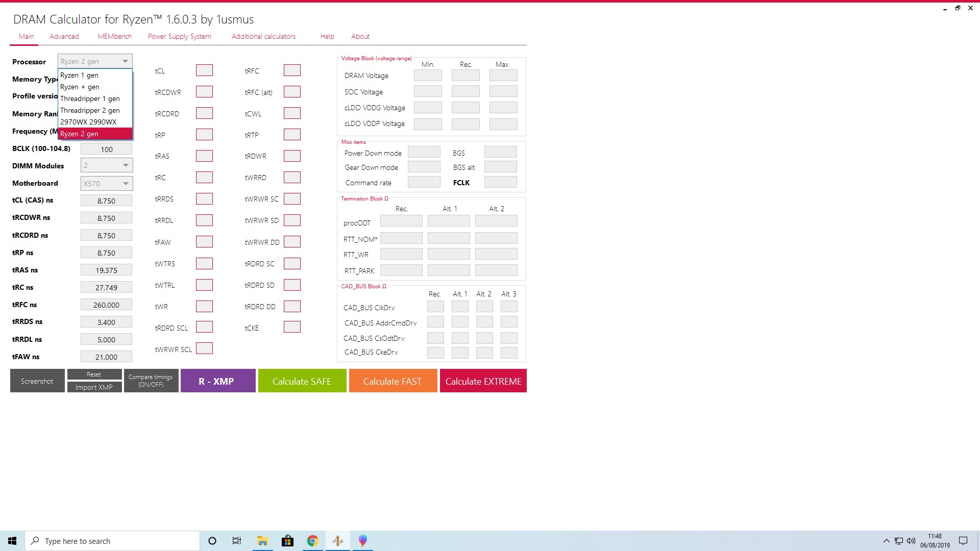The width and height of the screenshot is (980, 551).
Task: Click procODT Rec. field
Action: (x=401, y=221)
